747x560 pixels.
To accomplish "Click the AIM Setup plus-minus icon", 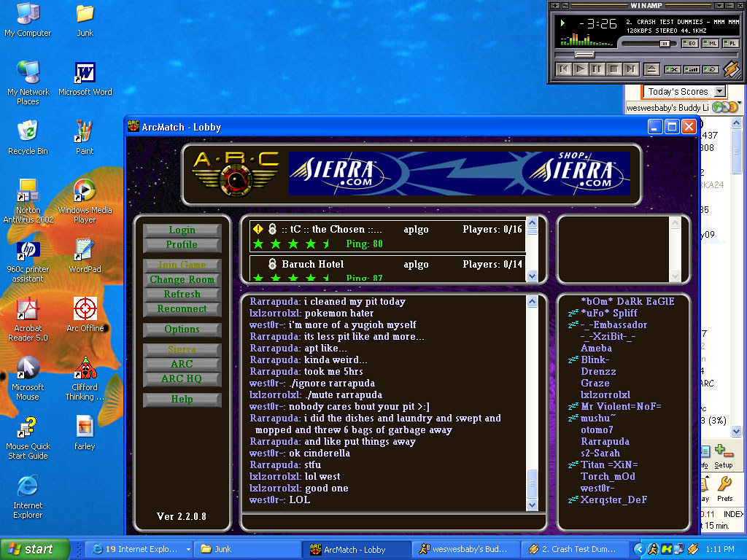I will [x=723, y=451].
